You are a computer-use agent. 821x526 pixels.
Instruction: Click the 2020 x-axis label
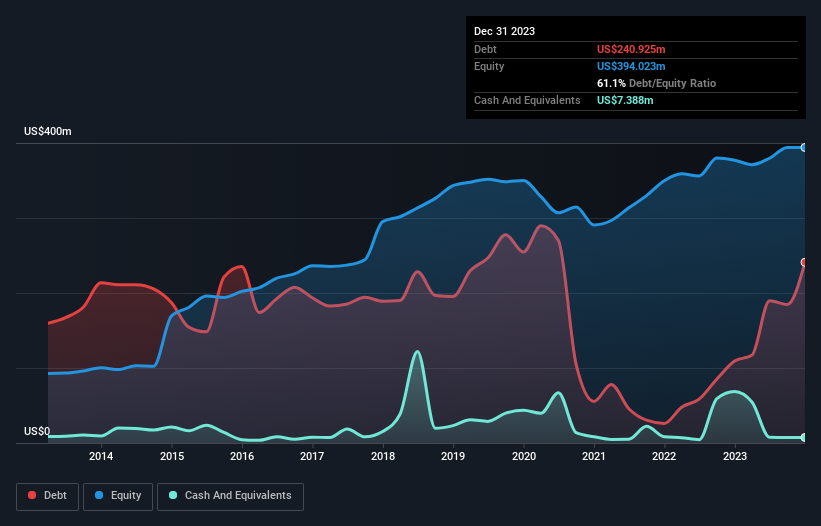pyautogui.click(x=524, y=456)
